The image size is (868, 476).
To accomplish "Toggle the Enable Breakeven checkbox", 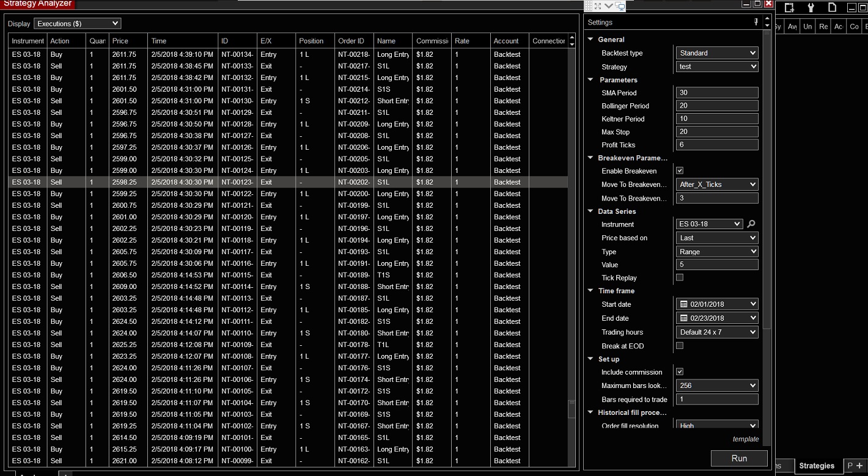I will pyautogui.click(x=680, y=170).
